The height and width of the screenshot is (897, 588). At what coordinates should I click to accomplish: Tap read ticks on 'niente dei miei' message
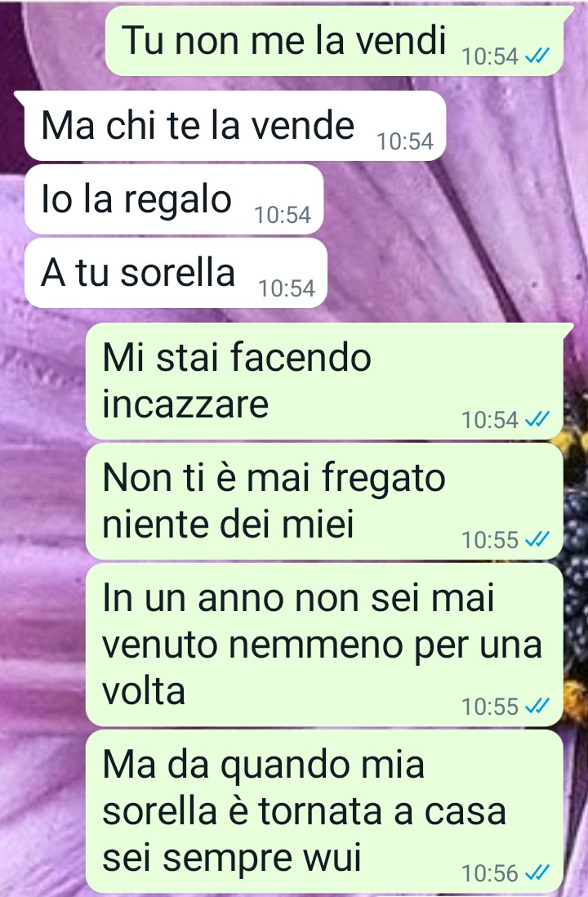537,539
